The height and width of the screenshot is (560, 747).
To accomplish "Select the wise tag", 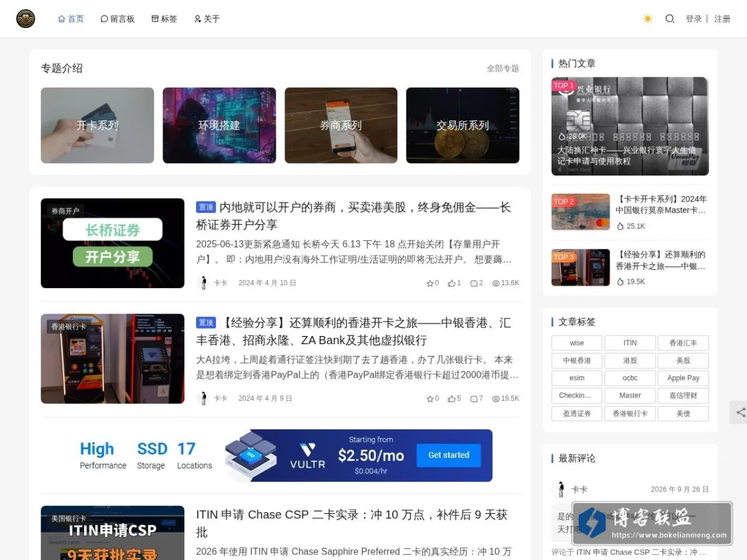I will click(577, 343).
